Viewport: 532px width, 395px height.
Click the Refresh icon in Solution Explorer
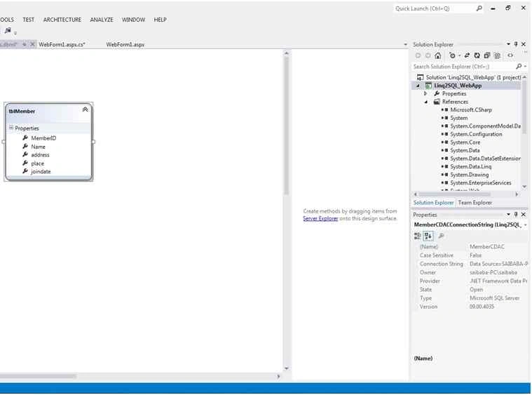pos(477,55)
